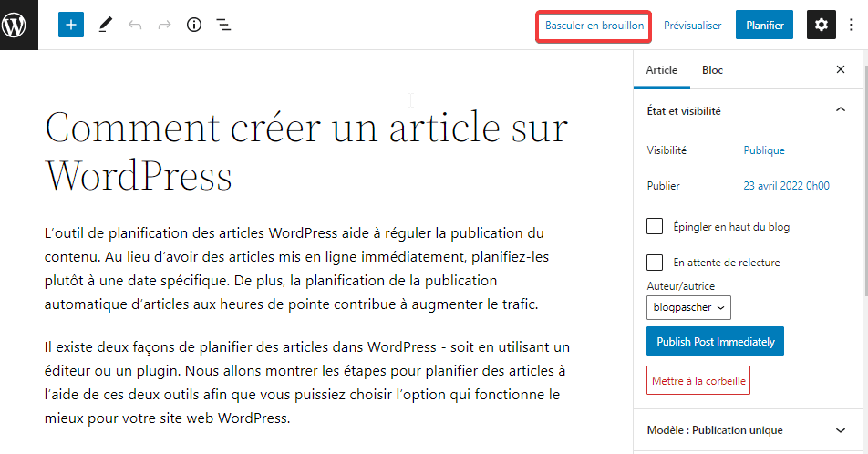Click the paragraph starting Il existe deux façons
The image size is (868, 454).
tap(306, 383)
